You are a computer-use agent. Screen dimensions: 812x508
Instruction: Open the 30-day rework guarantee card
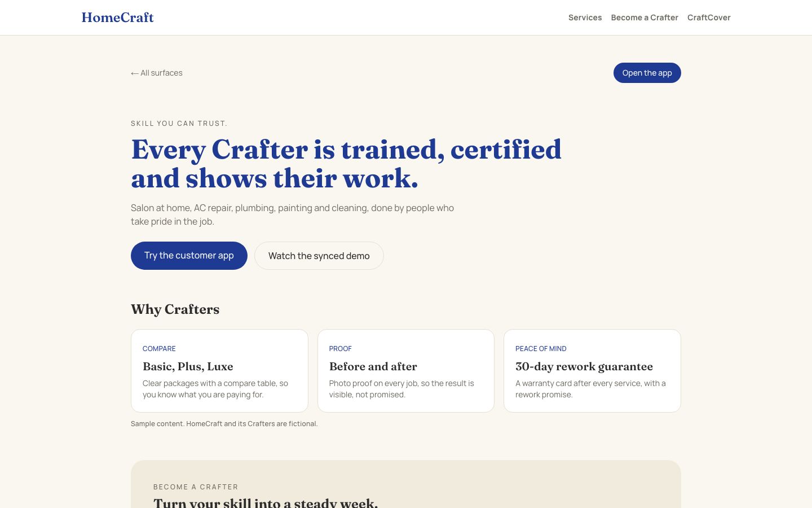pos(592,371)
